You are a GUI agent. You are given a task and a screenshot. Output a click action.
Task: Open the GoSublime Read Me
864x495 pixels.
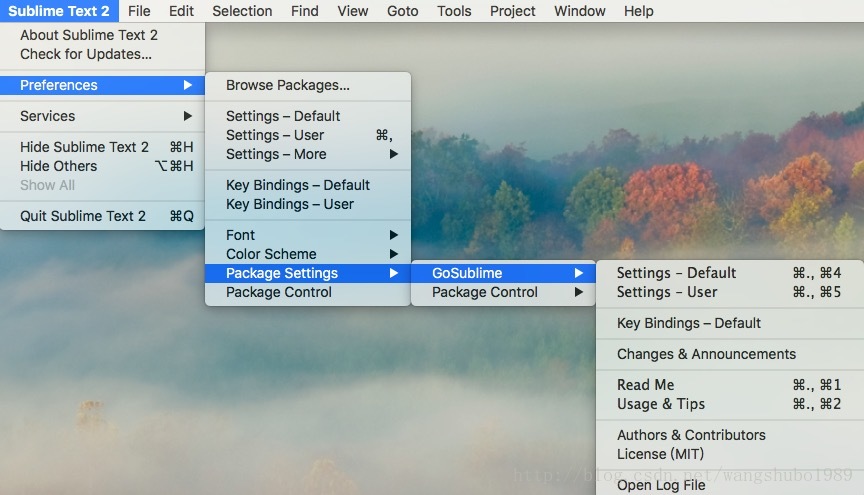tap(730, 385)
